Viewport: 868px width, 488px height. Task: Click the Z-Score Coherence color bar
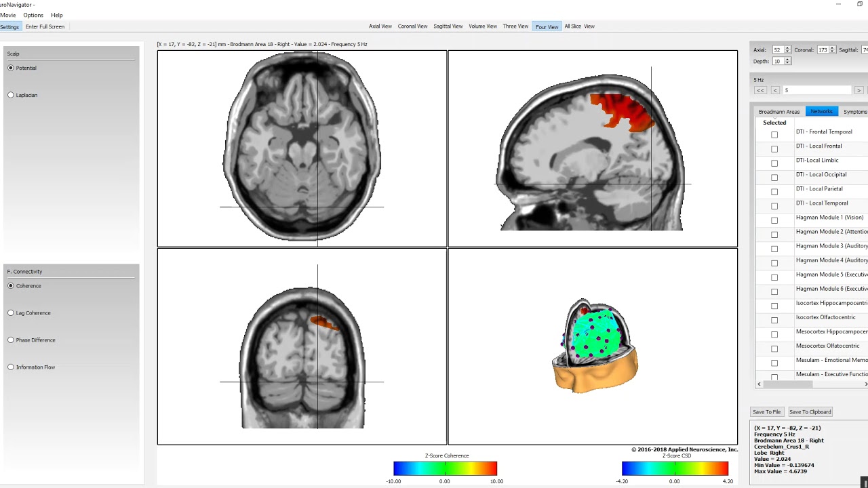445,468
